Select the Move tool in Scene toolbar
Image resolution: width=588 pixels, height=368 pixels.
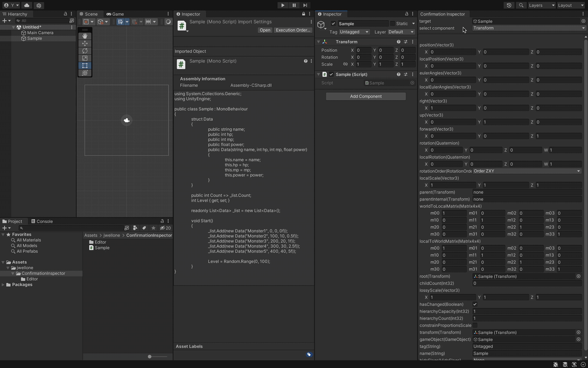(85, 44)
